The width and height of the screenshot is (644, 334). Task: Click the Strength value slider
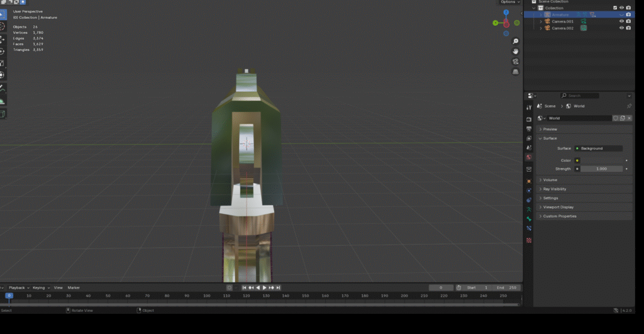pyautogui.click(x=601, y=169)
